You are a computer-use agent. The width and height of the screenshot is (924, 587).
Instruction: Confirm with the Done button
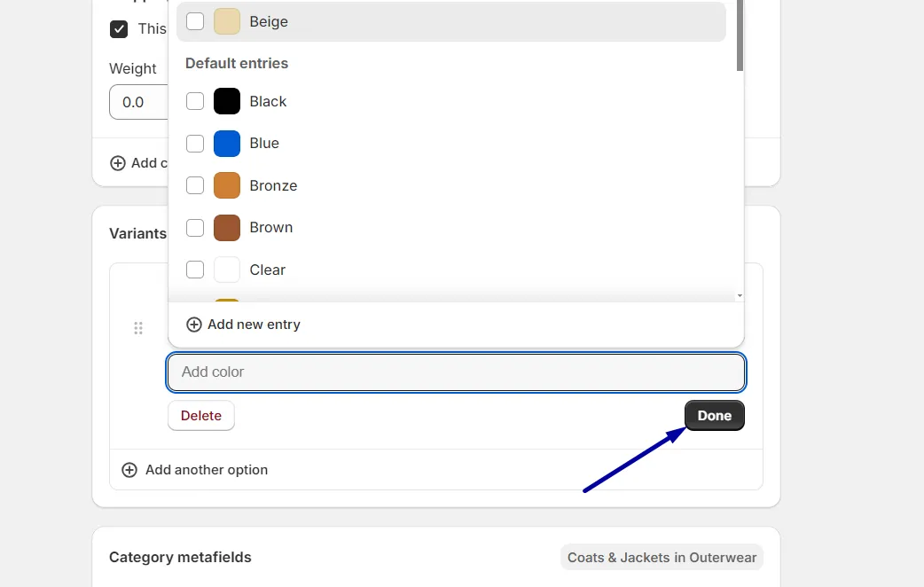tap(714, 416)
